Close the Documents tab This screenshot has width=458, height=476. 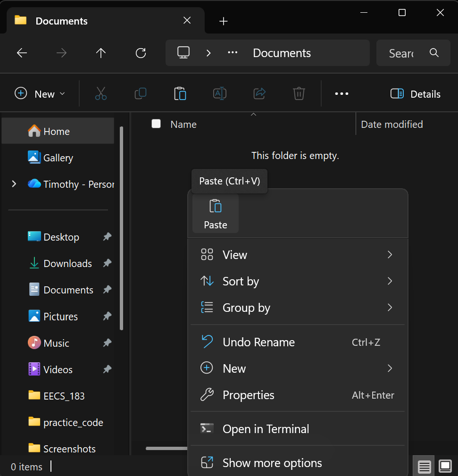point(187,20)
